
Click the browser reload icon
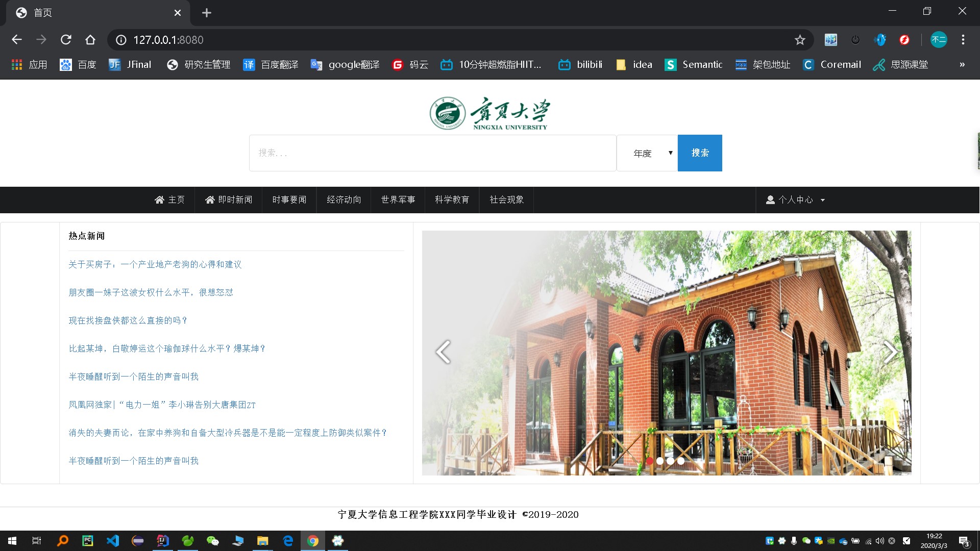click(66, 40)
